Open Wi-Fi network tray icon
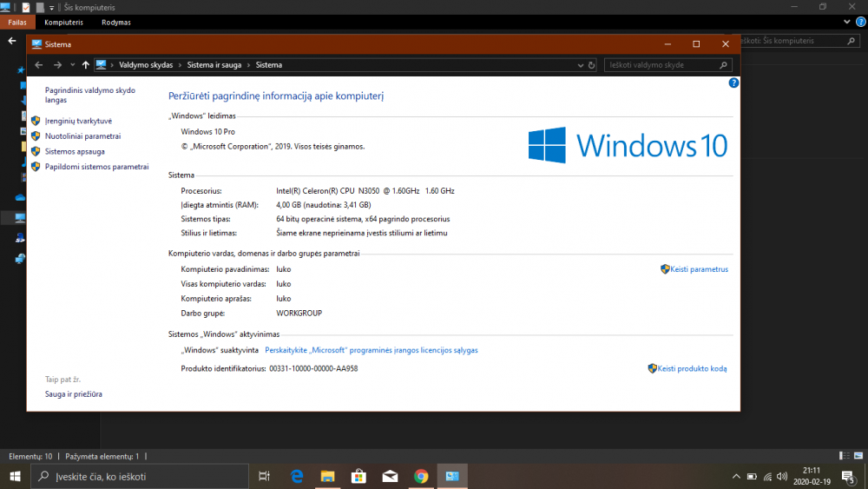 (767, 476)
